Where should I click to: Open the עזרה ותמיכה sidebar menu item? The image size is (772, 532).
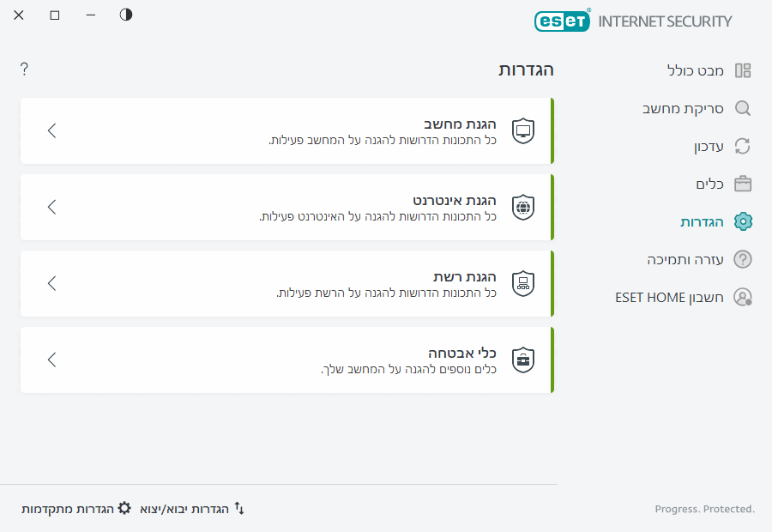click(x=685, y=259)
